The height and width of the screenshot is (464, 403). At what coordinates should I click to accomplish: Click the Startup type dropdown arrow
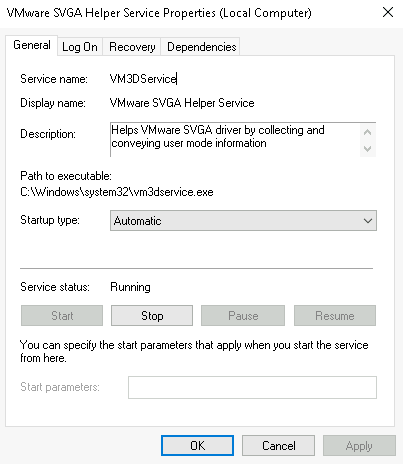[368, 221]
